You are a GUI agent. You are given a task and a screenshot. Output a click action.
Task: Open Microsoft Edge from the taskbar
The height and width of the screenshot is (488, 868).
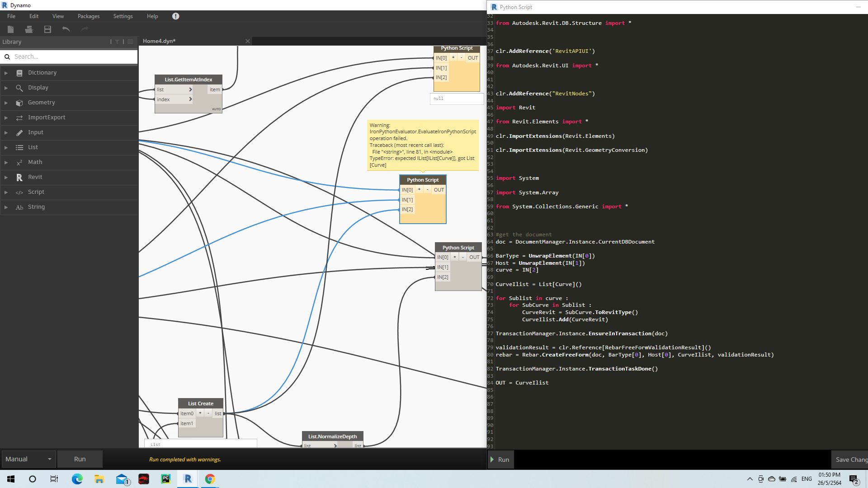(x=77, y=479)
